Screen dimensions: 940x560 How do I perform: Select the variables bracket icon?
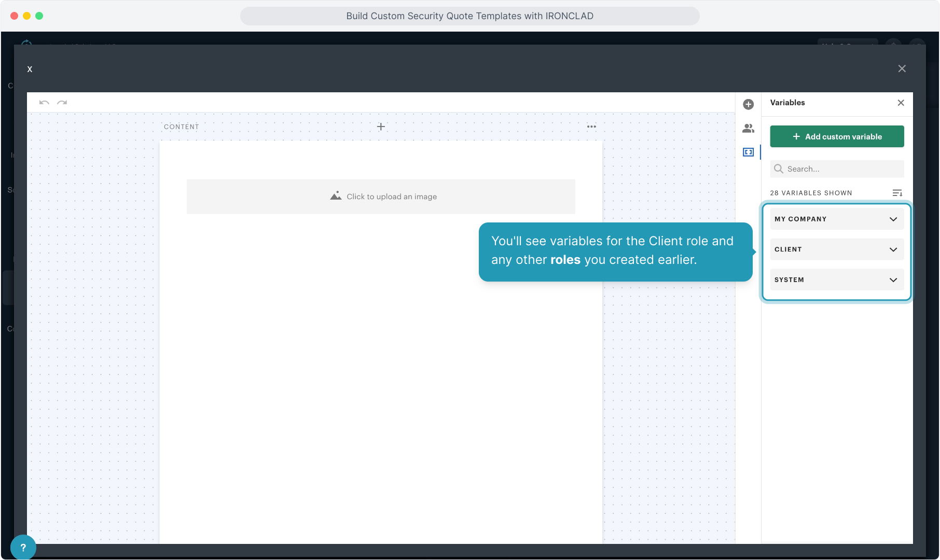748,152
